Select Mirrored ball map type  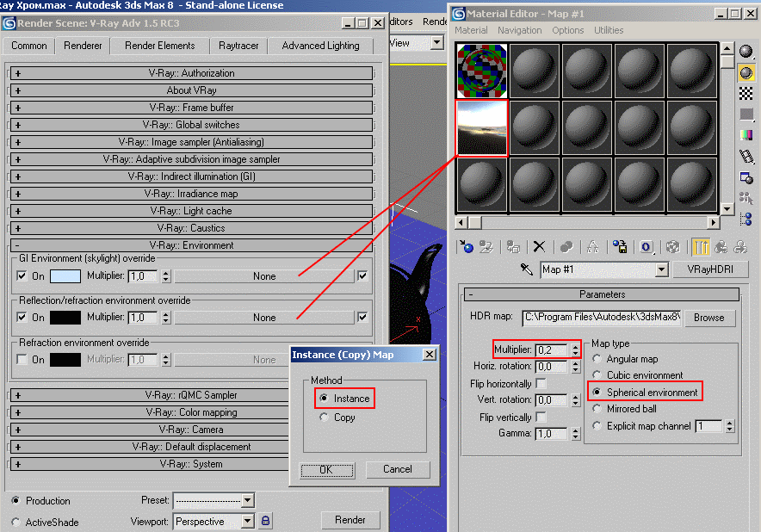[x=597, y=409]
